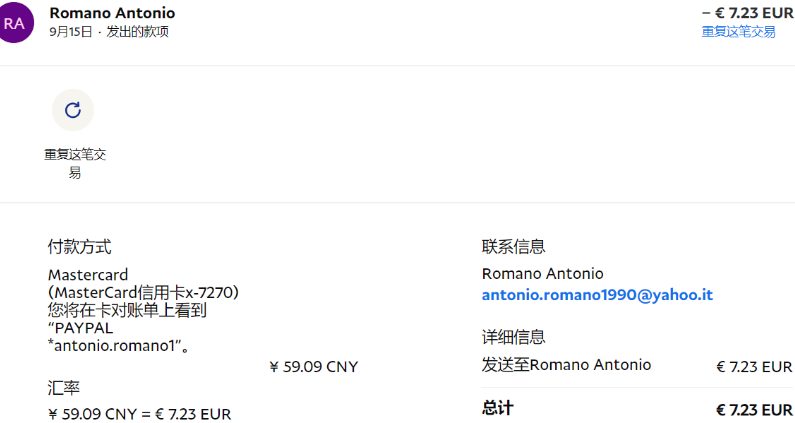Click the PAYPAL *antonio.romano1 statement text
This screenshot has height=423, width=795.
(x=118, y=337)
